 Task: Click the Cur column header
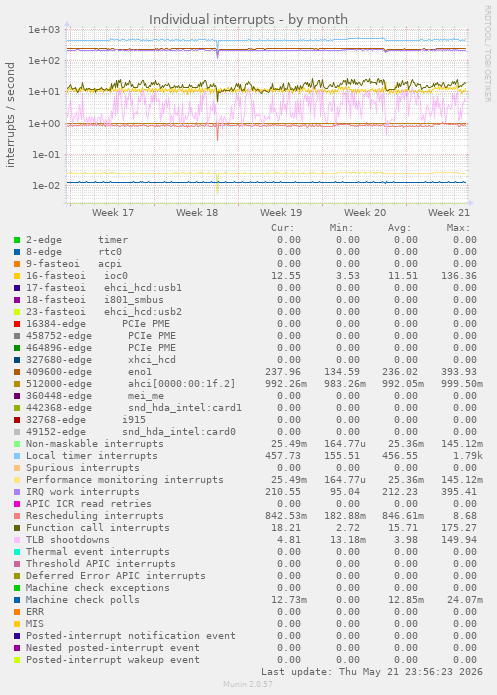282,228
